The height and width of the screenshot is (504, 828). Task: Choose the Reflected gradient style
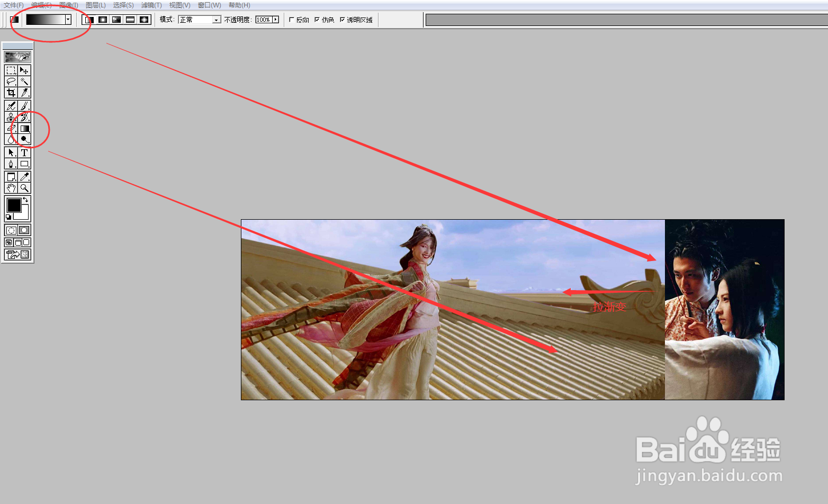coord(130,20)
